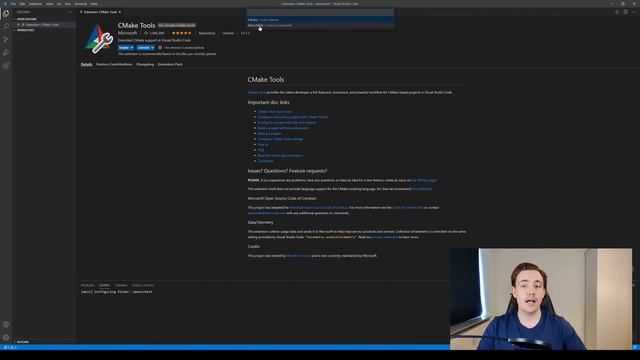
Task: Click the run icon in editor title bar
Action: pyautogui.click(x=617, y=12)
